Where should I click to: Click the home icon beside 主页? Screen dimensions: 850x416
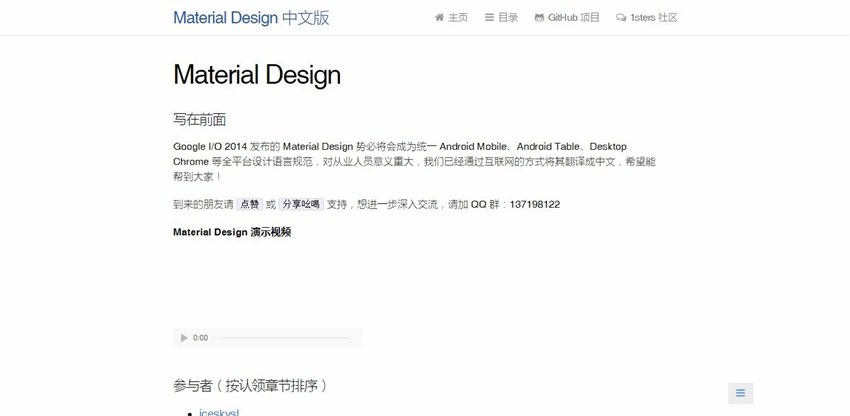click(439, 18)
